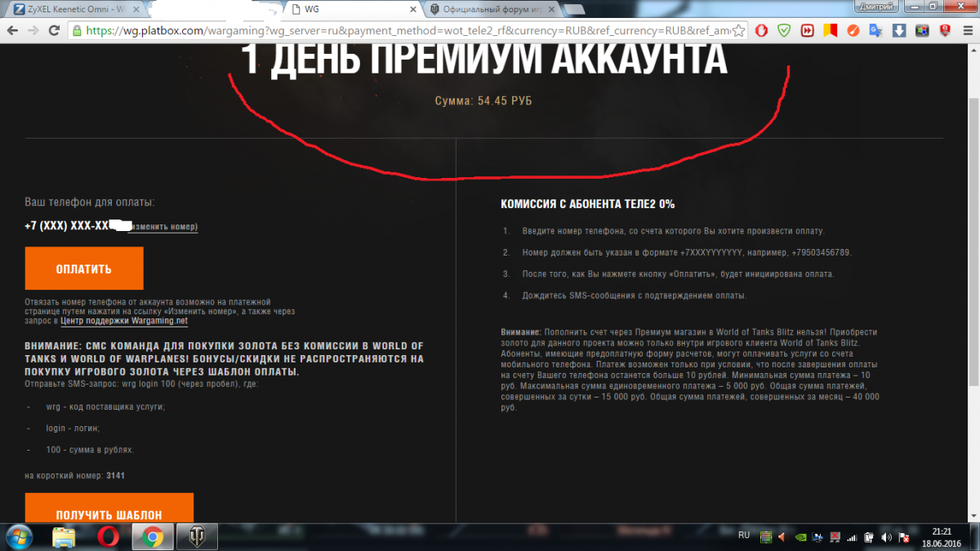The image size is (980, 551).
Task: Open the green shield extension
Action: click(784, 30)
